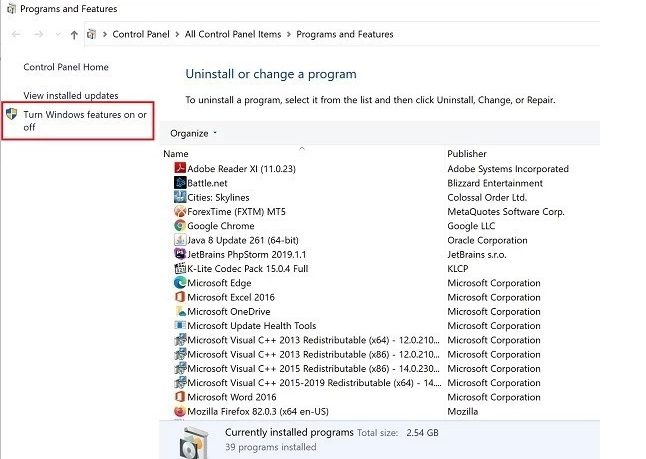The height and width of the screenshot is (459, 646).
Task: Click the Mozilla Firefox icon
Action: pos(180,411)
